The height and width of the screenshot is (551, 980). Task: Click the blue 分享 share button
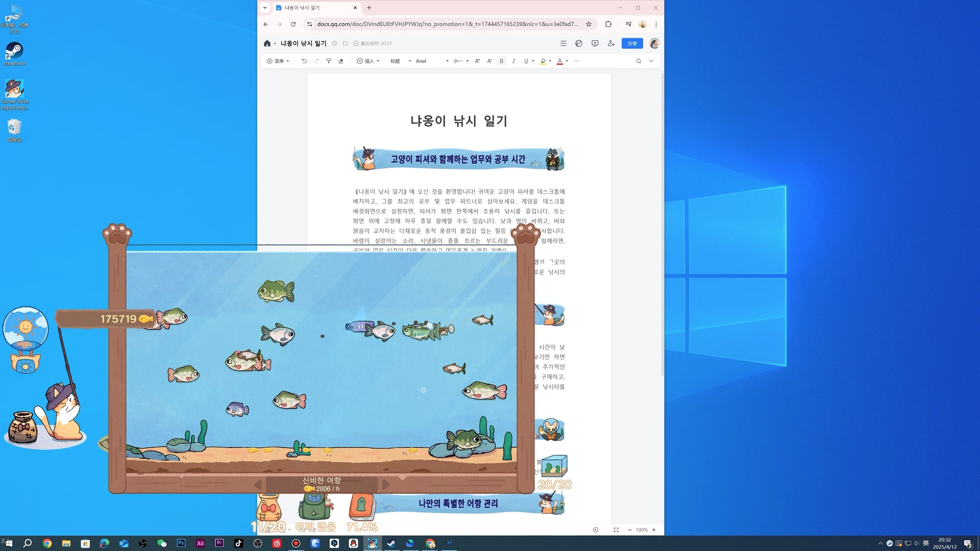pos(632,43)
